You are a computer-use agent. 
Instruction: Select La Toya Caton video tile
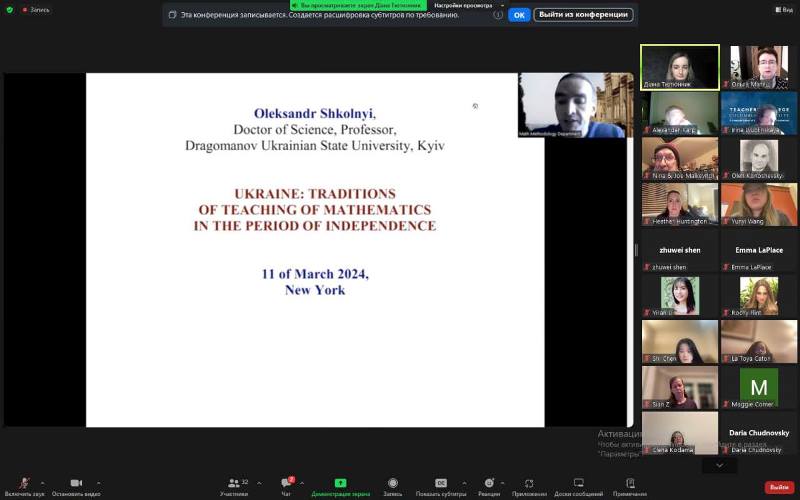point(759,341)
